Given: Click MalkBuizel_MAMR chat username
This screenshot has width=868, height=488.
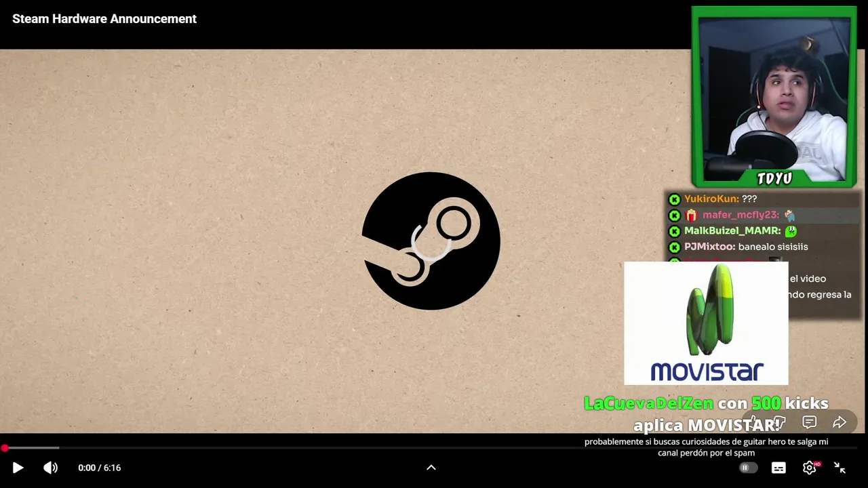Looking at the screenshot, I should pyautogui.click(x=732, y=230).
